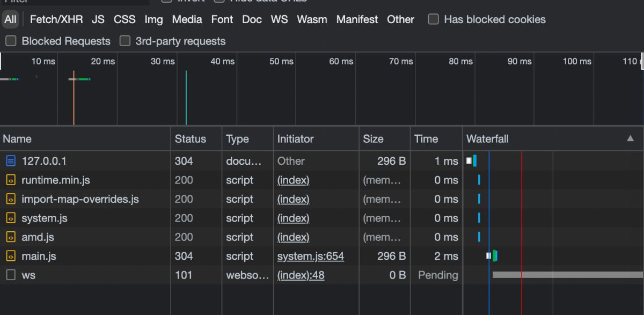
Task: Click the amd.js script icon
Action: [11, 237]
